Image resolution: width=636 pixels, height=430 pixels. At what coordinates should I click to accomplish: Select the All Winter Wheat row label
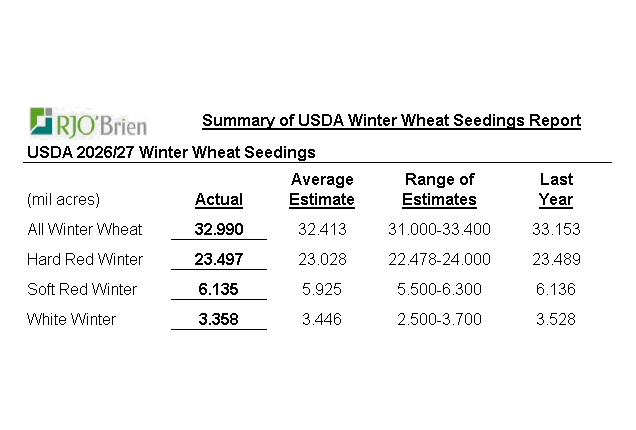tap(85, 229)
